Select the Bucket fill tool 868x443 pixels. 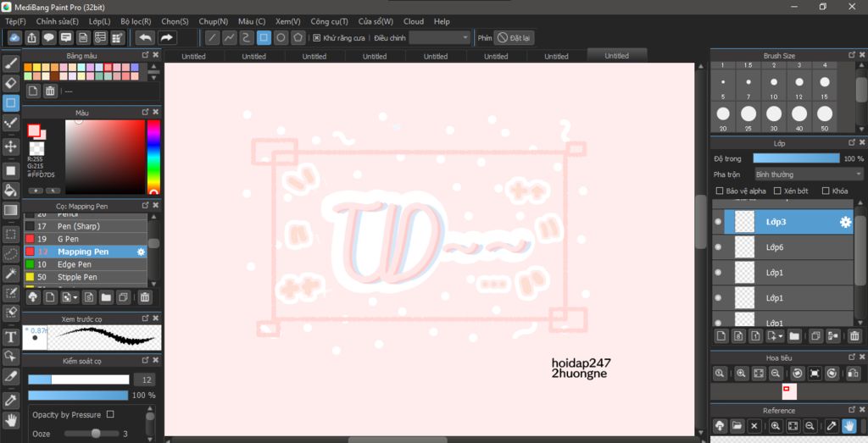point(10,191)
